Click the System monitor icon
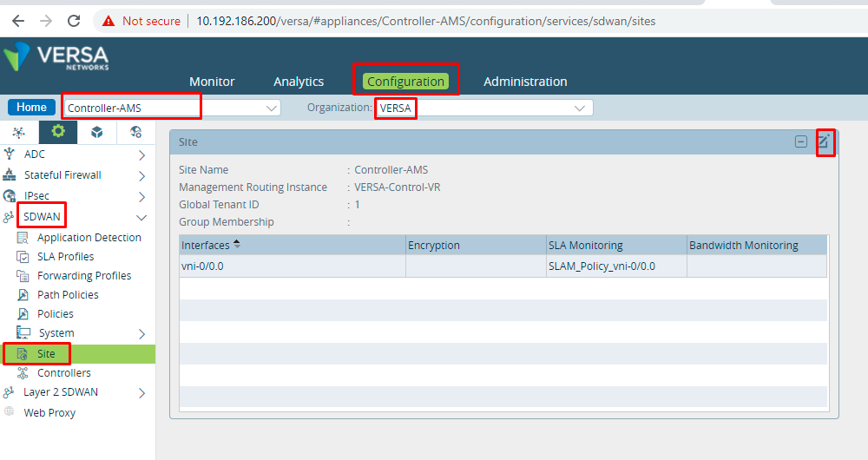Screen dimensions: 868x460 [x=23, y=332]
